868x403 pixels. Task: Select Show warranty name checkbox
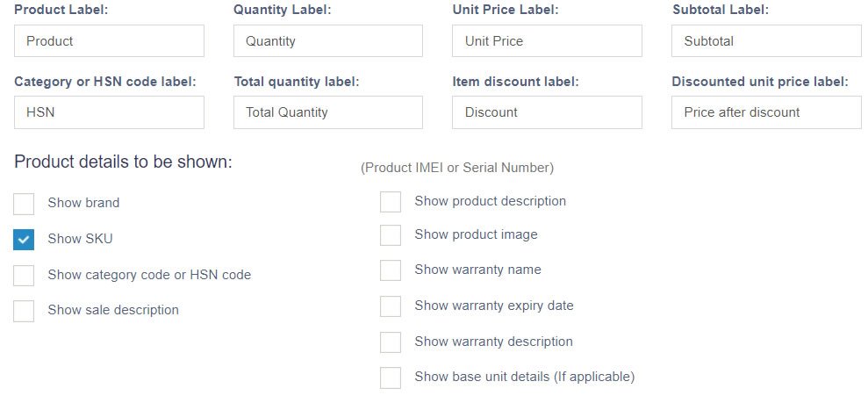pyautogui.click(x=391, y=270)
